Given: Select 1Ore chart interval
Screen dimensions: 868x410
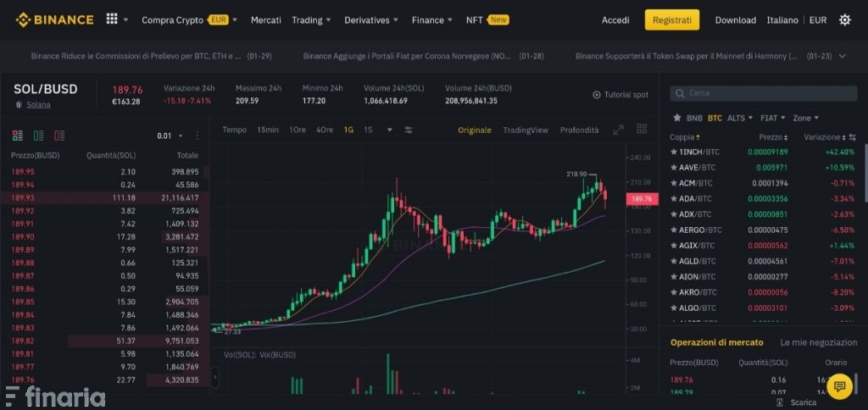Looking at the screenshot, I should coord(298,130).
